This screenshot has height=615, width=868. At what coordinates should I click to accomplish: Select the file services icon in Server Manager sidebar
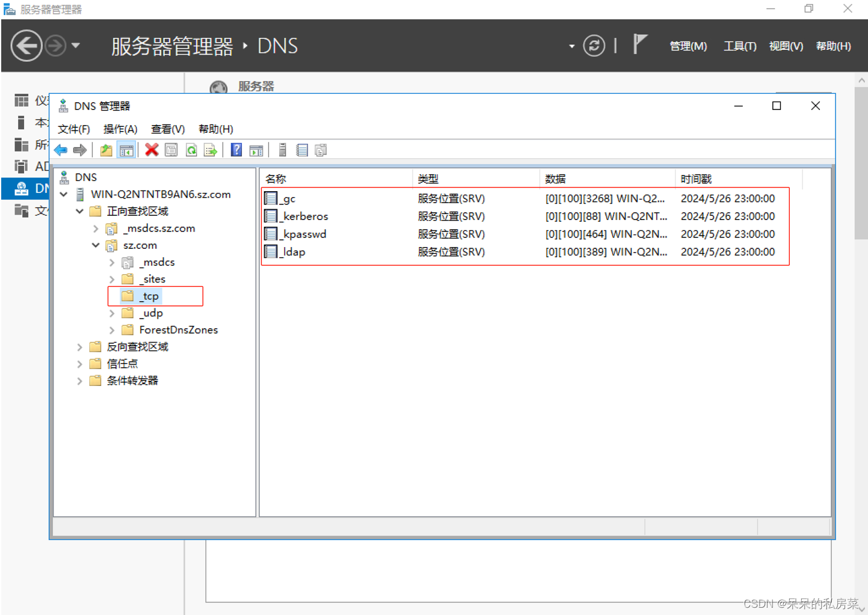point(22,210)
